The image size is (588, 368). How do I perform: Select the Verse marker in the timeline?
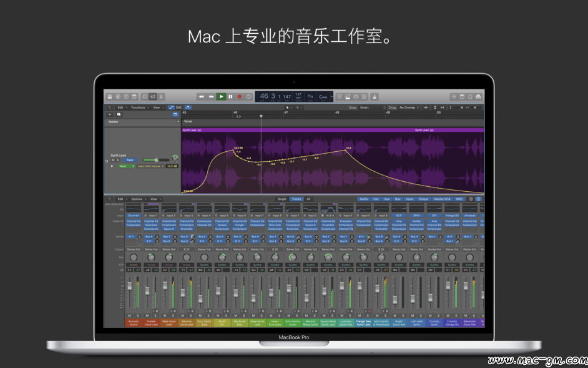189,122
